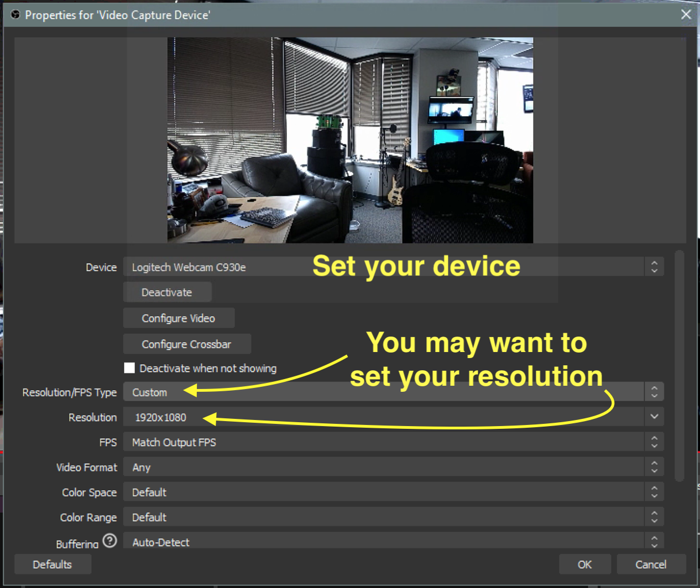700x588 pixels.
Task: Click the properties list vertical scrollbar
Action: click(680, 365)
